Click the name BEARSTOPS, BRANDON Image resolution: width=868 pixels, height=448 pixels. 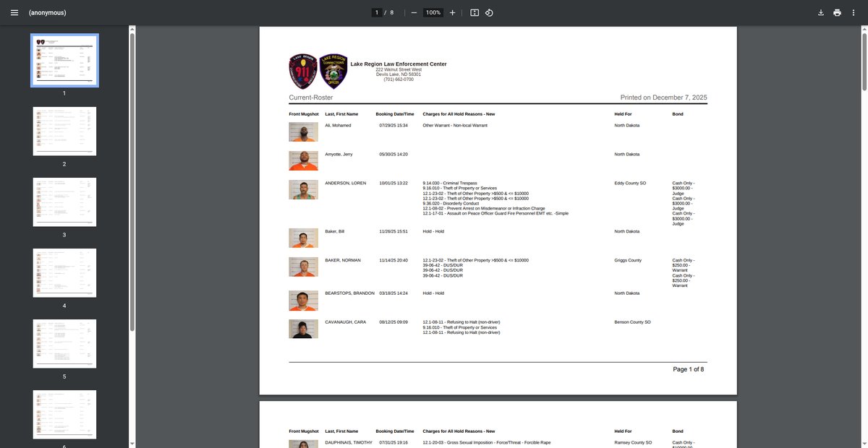pyautogui.click(x=349, y=293)
